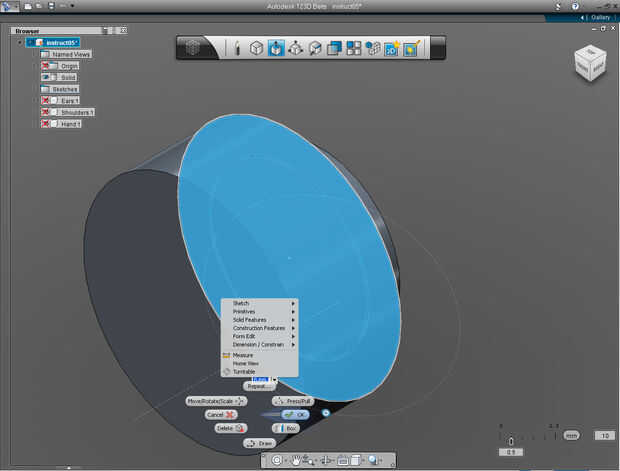The width and height of the screenshot is (620, 471).
Task: Select the Orbit navigation icon
Action: [x=277, y=460]
